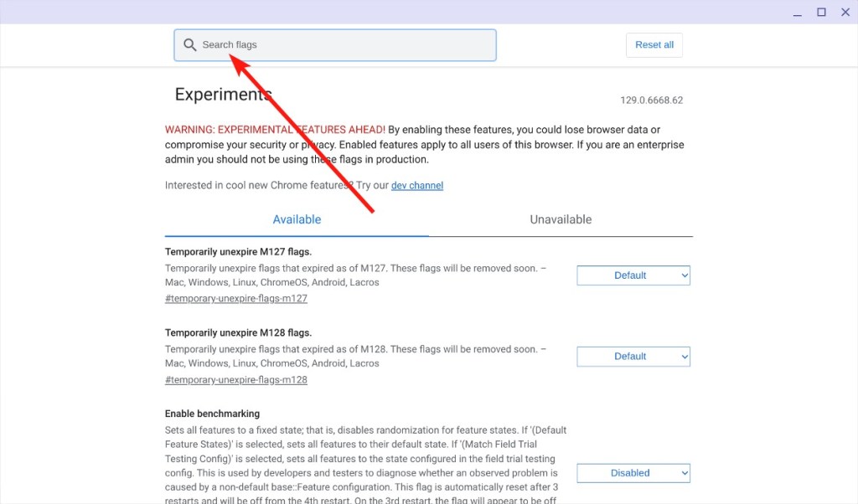Click #temporary-unexpire-flags-m127 anchor link
858x504 pixels.
pos(235,298)
